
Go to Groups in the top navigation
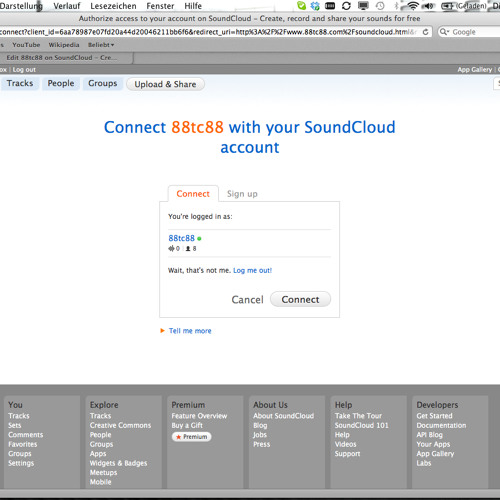[103, 83]
